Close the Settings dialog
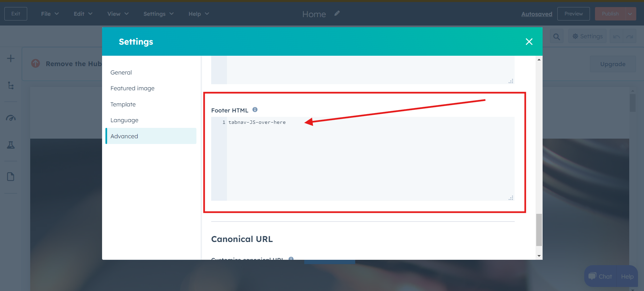This screenshot has height=291, width=644. [529, 42]
